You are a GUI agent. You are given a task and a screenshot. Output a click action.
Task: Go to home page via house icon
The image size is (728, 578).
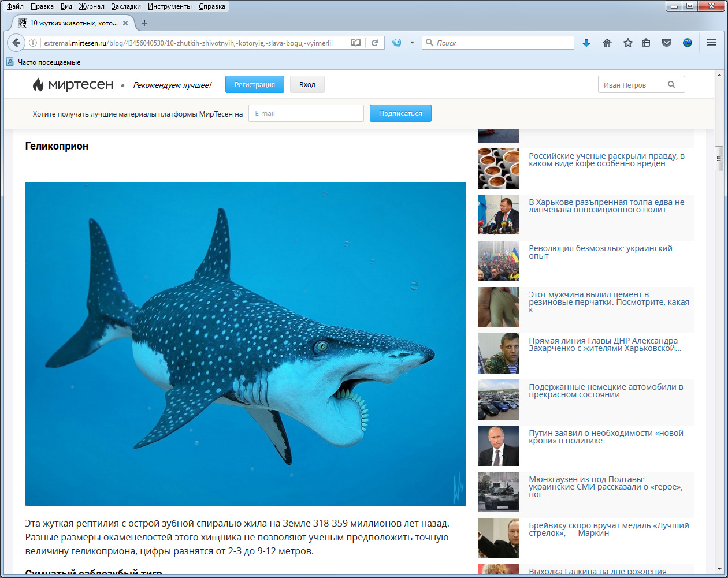click(x=607, y=43)
